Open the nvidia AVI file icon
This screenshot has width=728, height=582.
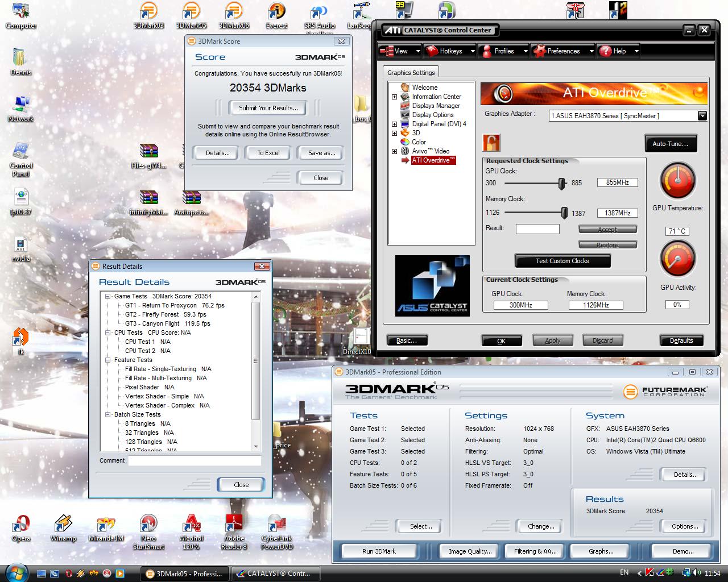(x=21, y=249)
